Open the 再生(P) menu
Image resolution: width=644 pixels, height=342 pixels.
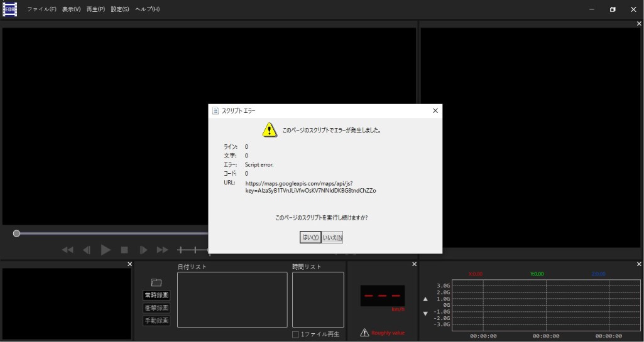click(96, 9)
